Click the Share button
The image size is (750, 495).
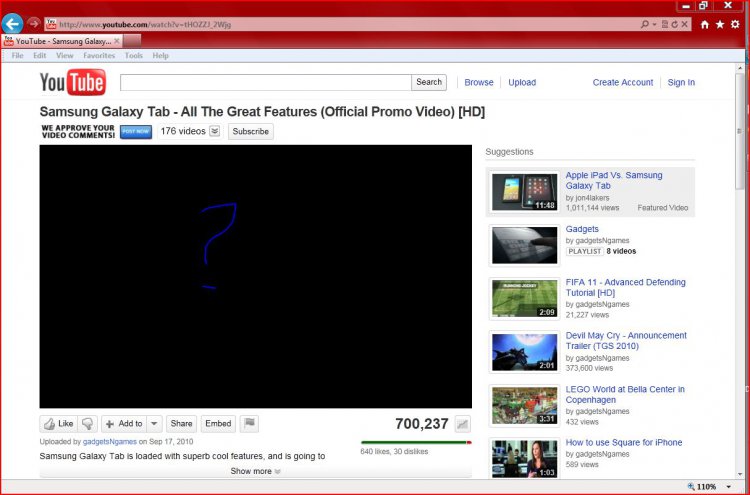click(181, 424)
